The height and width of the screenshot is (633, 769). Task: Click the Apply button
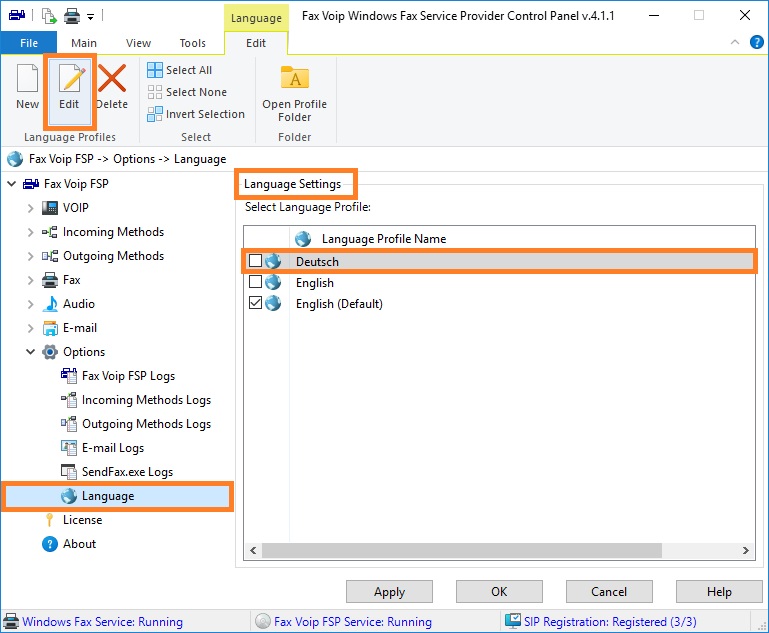pos(389,592)
